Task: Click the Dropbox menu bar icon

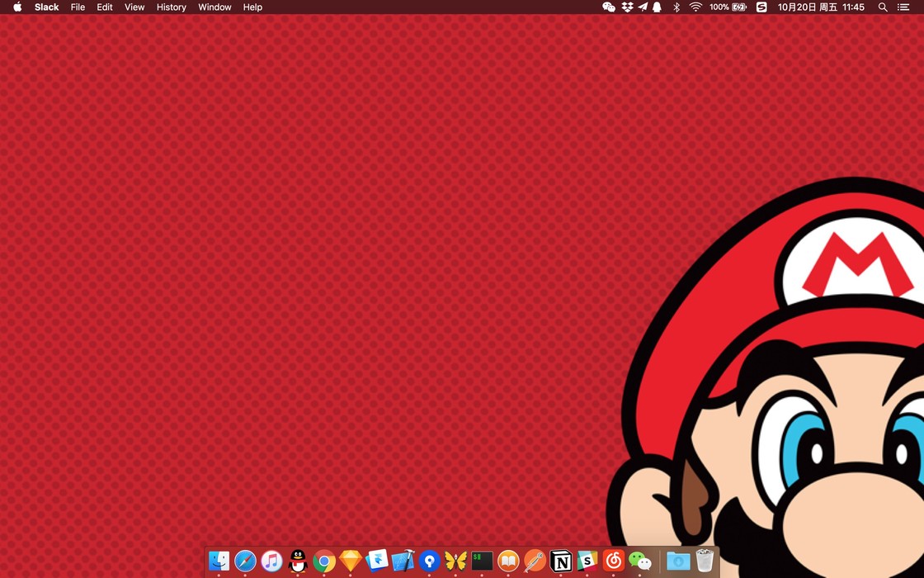Action: (627, 7)
